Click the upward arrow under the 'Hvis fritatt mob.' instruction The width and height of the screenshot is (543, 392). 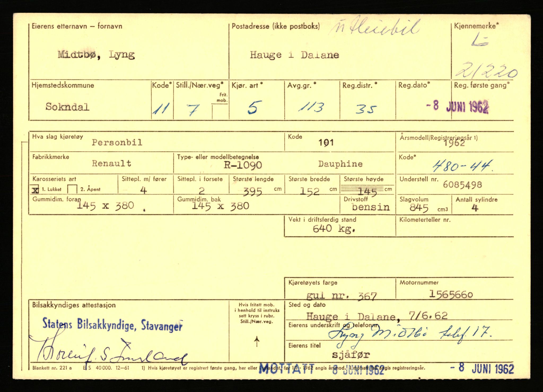click(257, 341)
